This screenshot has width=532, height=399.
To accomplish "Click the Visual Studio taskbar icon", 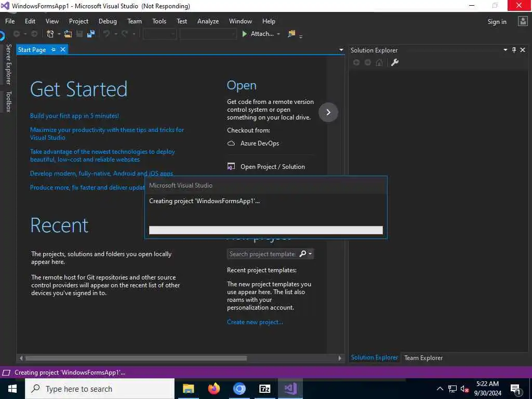I will point(290,389).
